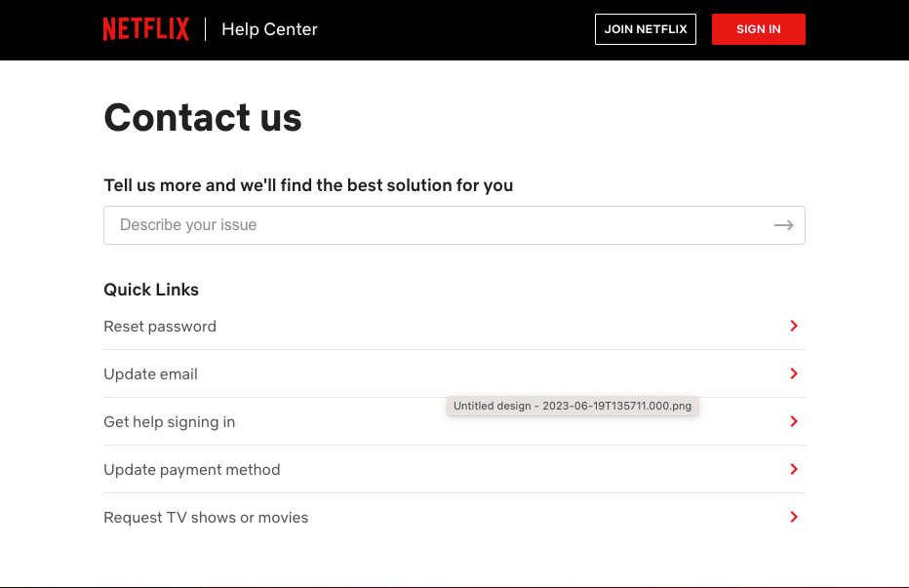
Task: Click the Quick Links heading
Action: 151,290
